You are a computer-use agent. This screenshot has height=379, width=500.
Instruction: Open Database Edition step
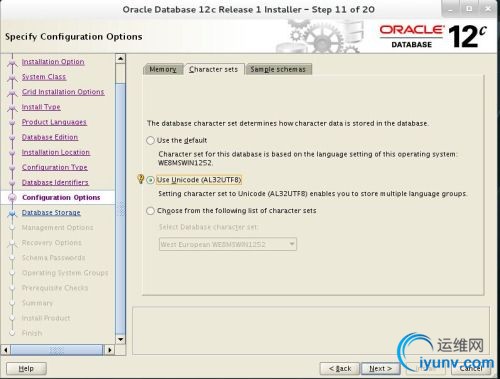pyautogui.click(x=50, y=137)
